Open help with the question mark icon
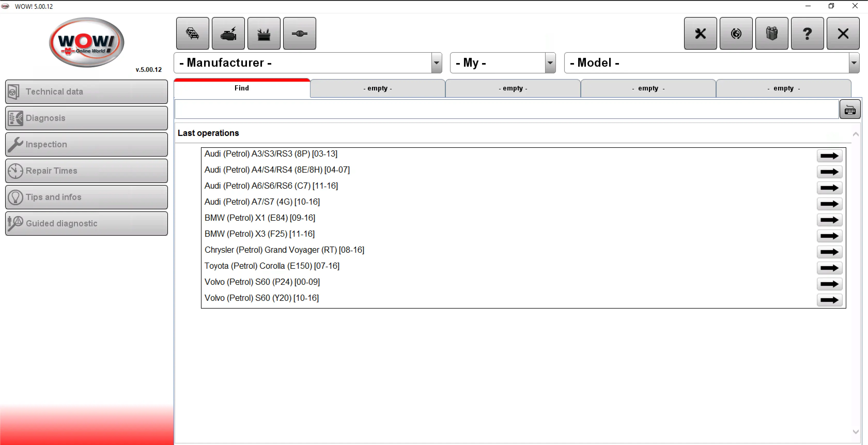This screenshot has height=445, width=868. tap(807, 33)
